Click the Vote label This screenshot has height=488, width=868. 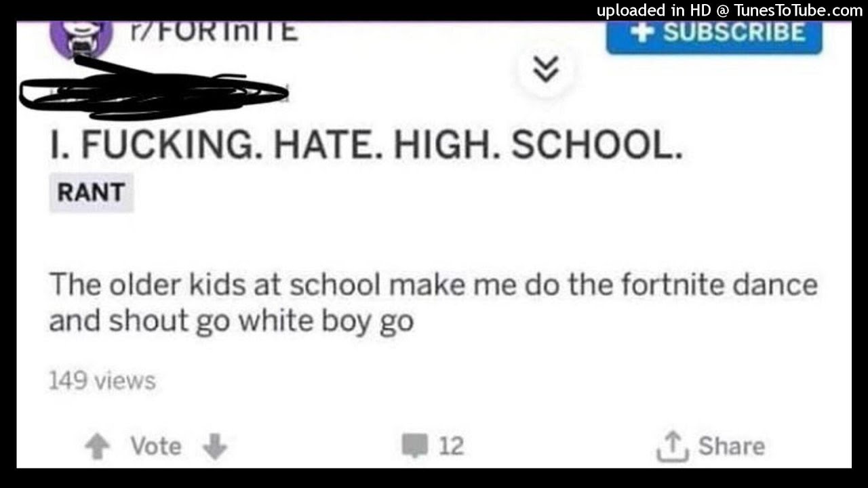point(156,447)
